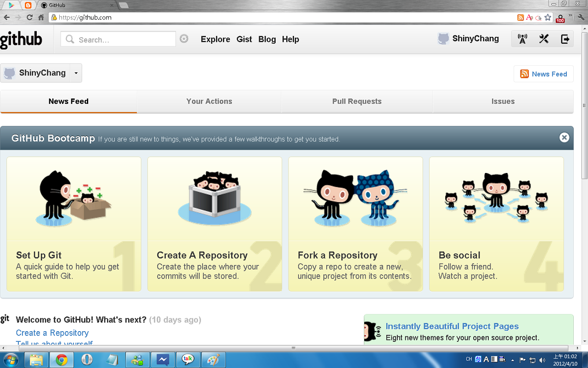Click the orange RSS icon next to News Feed
The width and height of the screenshot is (588, 368).
pyautogui.click(x=524, y=74)
